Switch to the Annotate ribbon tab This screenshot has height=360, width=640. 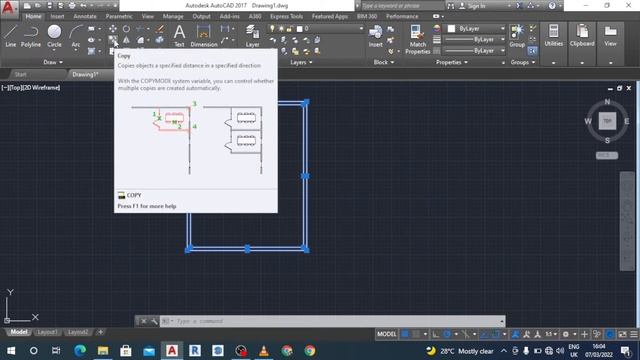coord(85,16)
